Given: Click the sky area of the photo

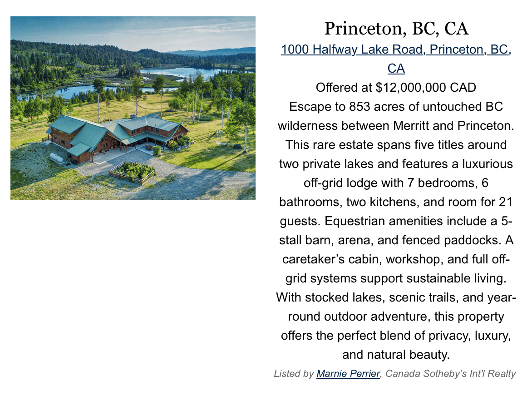Looking at the screenshot, I should point(133,30).
